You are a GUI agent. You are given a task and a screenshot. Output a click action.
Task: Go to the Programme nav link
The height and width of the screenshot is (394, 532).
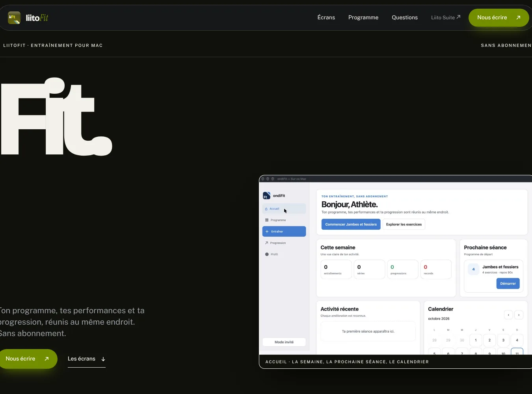pyautogui.click(x=363, y=18)
